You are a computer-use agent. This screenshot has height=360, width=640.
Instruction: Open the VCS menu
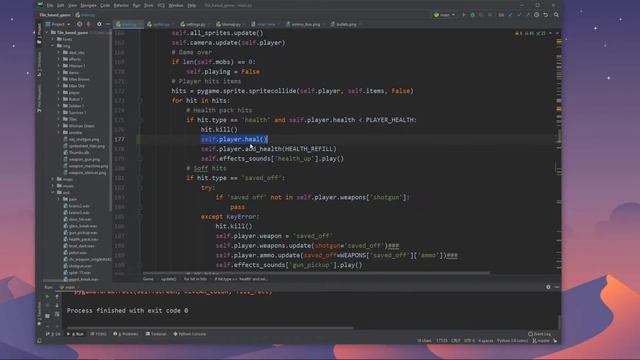pyautogui.click(x=161, y=5)
